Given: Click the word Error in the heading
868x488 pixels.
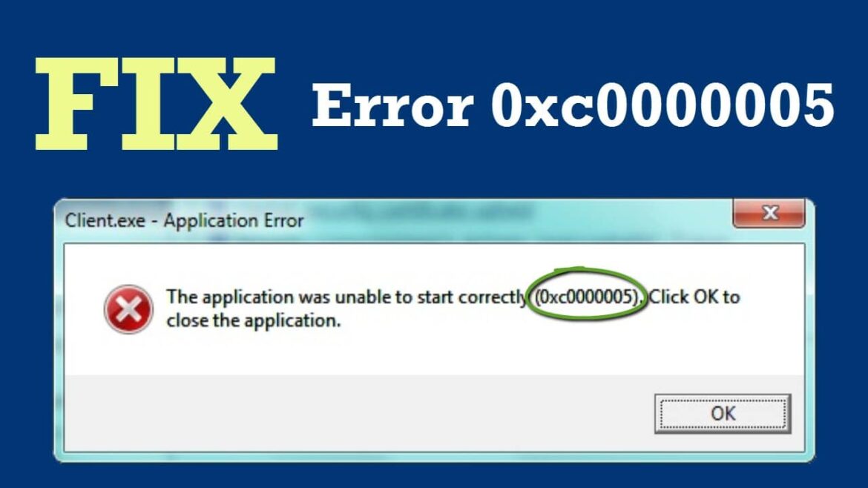Looking at the screenshot, I should click(392, 105).
